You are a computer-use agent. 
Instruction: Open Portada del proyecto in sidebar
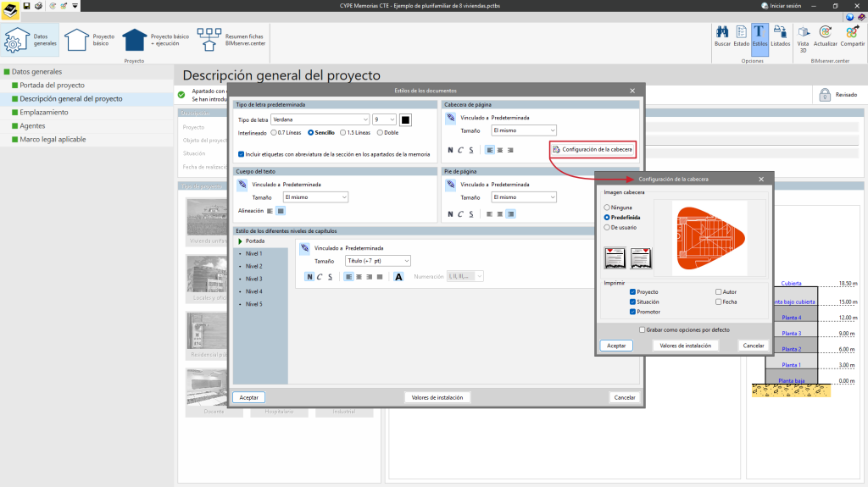(52, 86)
